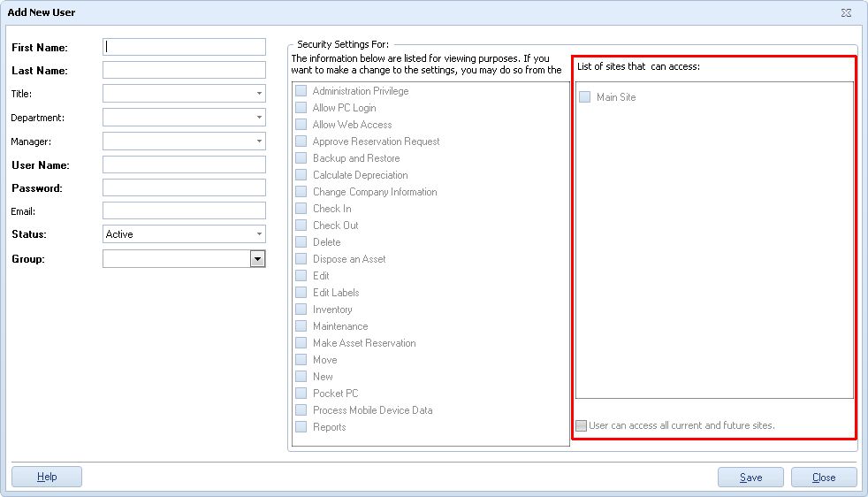Click into the Password field
Image resolution: width=868 pixels, height=497 pixels.
pos(184,187)
